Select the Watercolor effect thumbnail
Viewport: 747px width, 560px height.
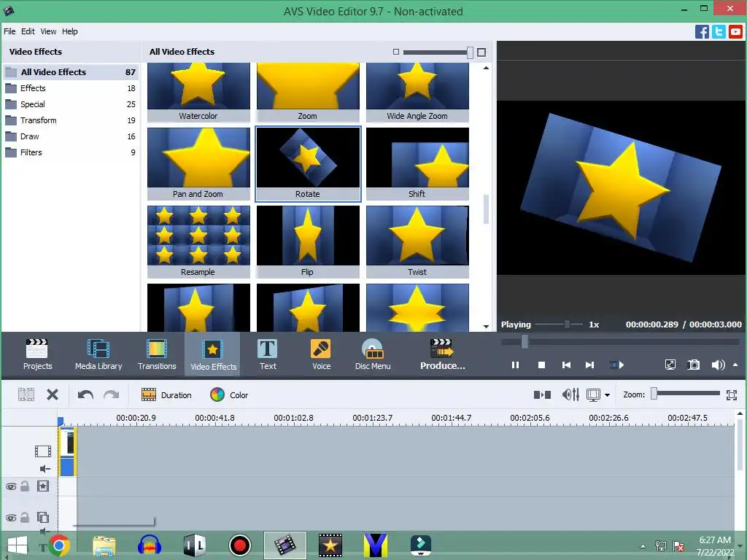tap(198, 93)
